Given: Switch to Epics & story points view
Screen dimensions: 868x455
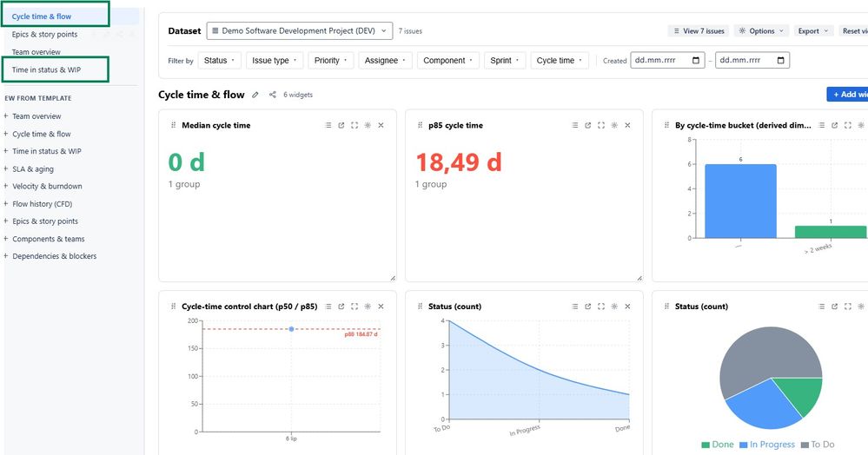Looking at the screenshot, I should click(45, 35).
